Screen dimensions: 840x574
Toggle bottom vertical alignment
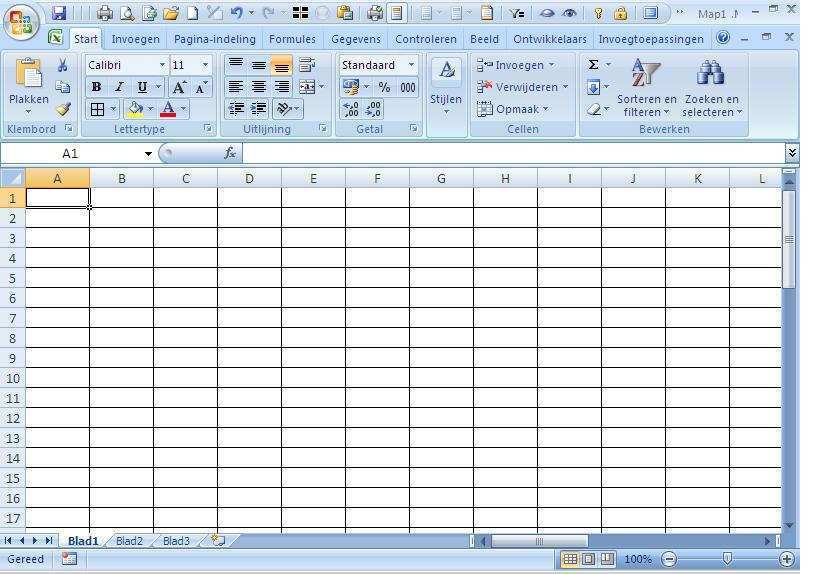coord(282,65)
